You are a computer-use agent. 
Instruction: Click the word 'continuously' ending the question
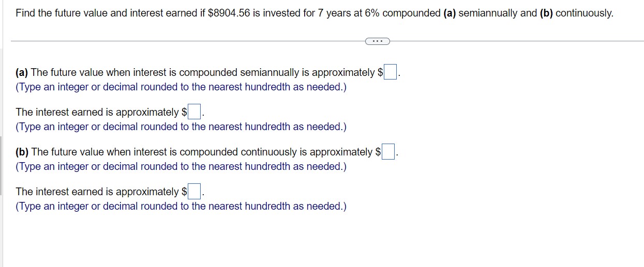(583, 13)
